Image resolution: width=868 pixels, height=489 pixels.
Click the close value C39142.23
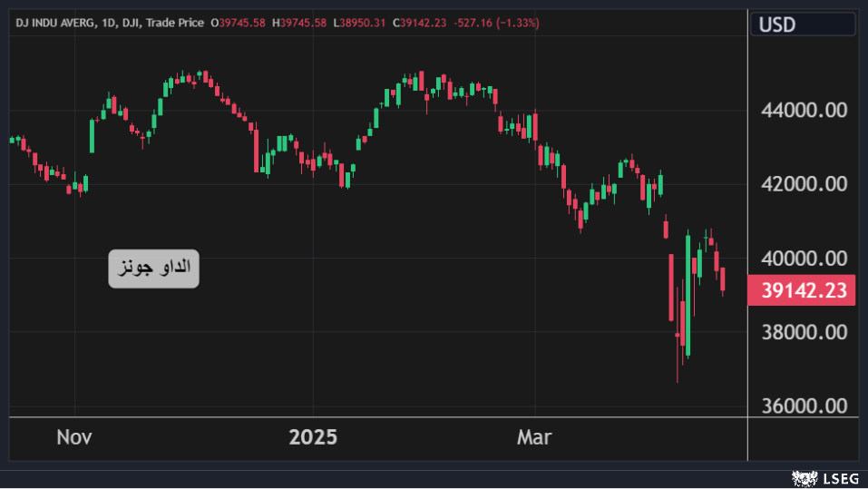[419, 23]
